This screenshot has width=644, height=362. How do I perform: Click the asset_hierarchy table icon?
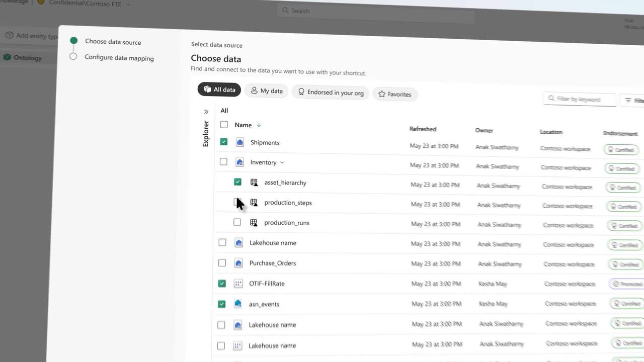click(x=254, y=183)
